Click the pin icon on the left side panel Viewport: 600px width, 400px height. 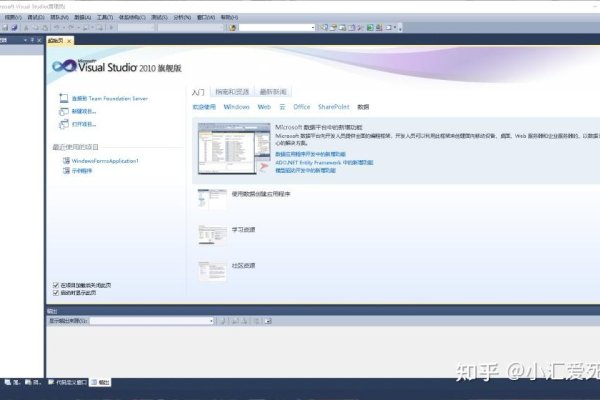32,40
